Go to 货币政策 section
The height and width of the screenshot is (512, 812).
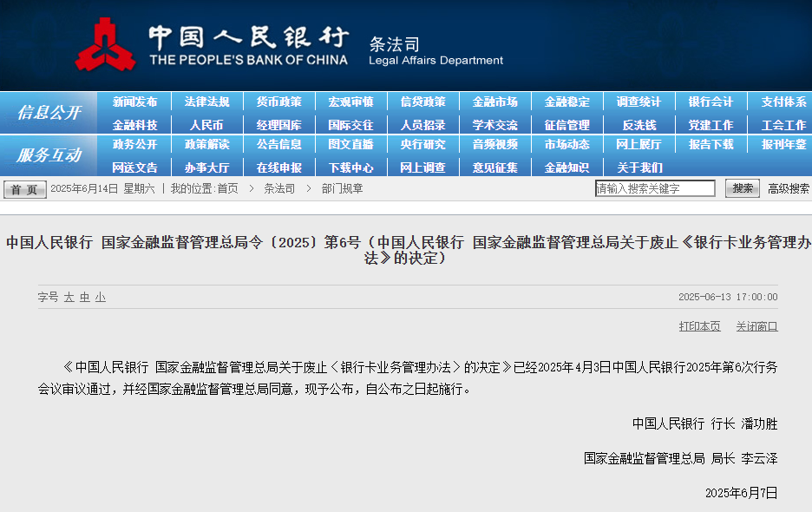pos(278,102)
